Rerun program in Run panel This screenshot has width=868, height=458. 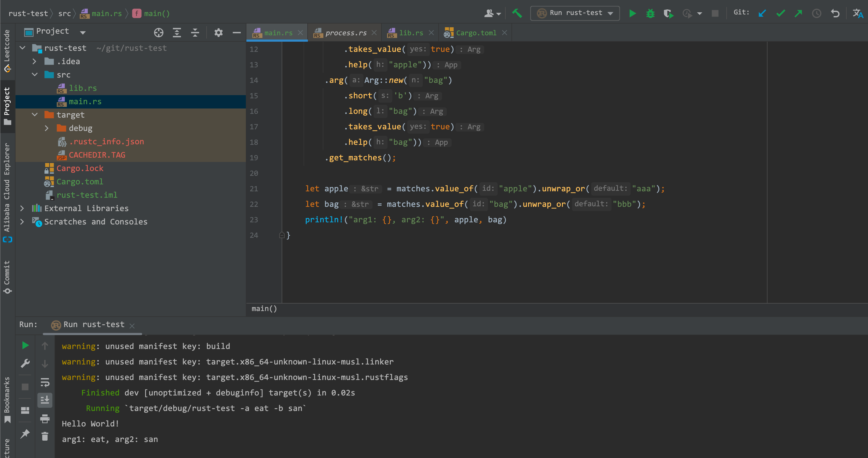[x=25, y=345]
